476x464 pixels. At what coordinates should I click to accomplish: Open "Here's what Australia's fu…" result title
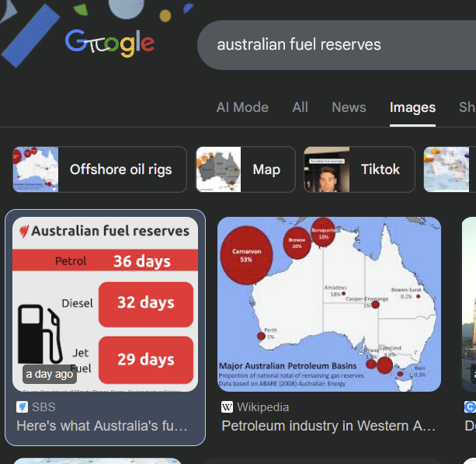point(102,426)
